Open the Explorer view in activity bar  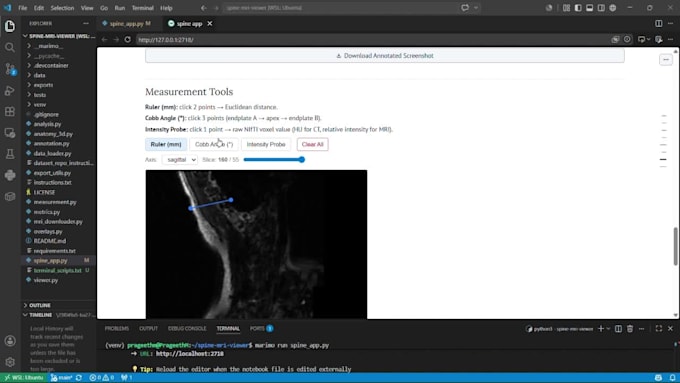coord(10,26)
